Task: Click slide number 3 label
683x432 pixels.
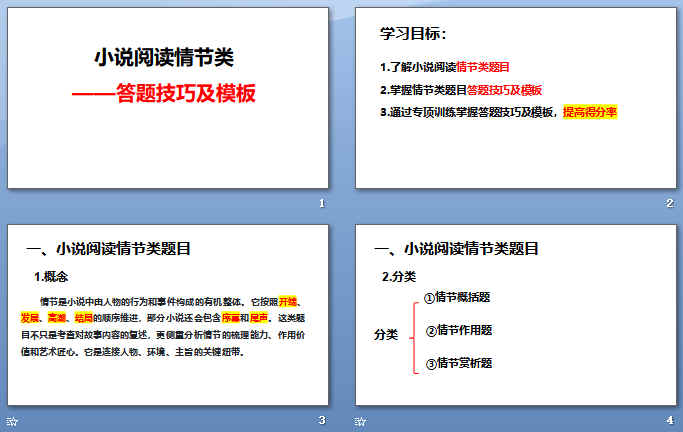Action: click(321, 420)
